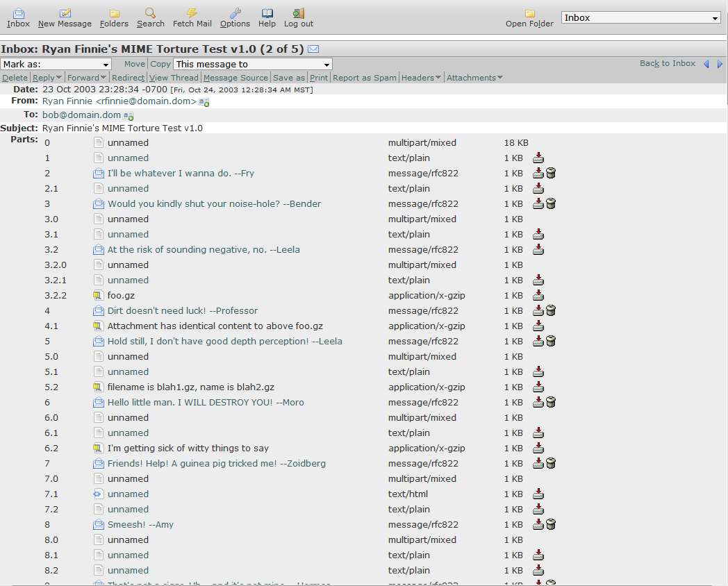Screen dimensions: 728x586
Task: Download part 8.2 text/plain part
Action: (x=538, y=571)
